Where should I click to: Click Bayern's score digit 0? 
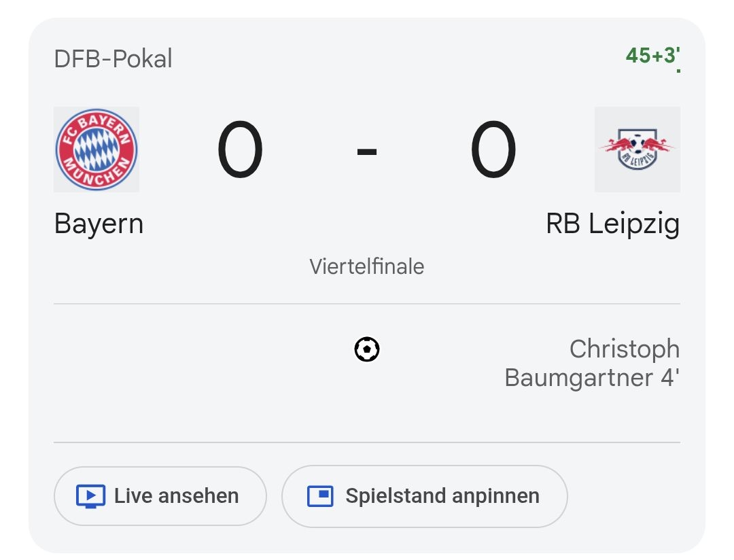pyautogui.click(x=240, y=150)
